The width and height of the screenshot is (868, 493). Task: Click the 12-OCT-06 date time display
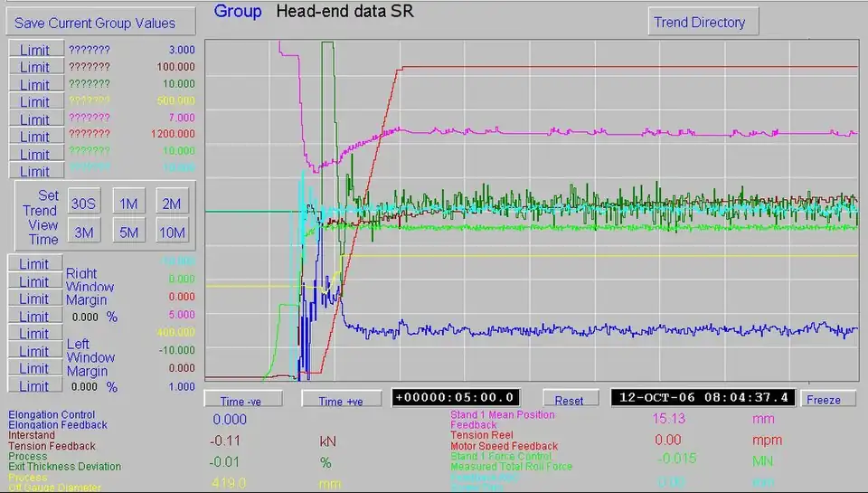(703, 398)
